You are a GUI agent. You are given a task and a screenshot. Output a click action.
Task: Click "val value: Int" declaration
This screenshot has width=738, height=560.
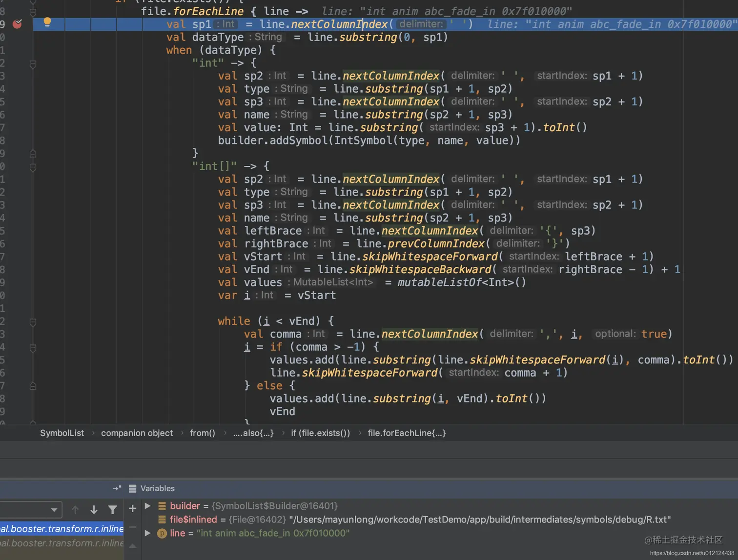point(263,128)
